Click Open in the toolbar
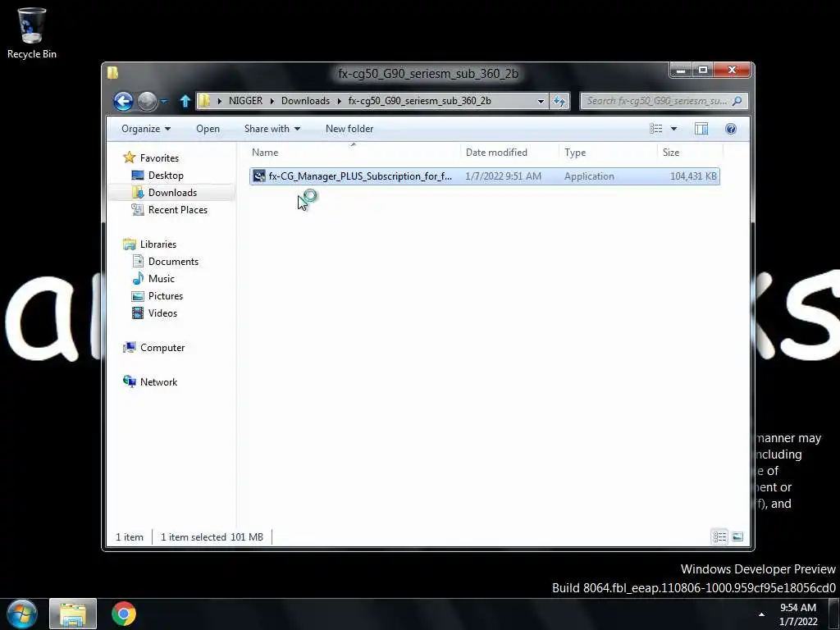 point(208,129)
